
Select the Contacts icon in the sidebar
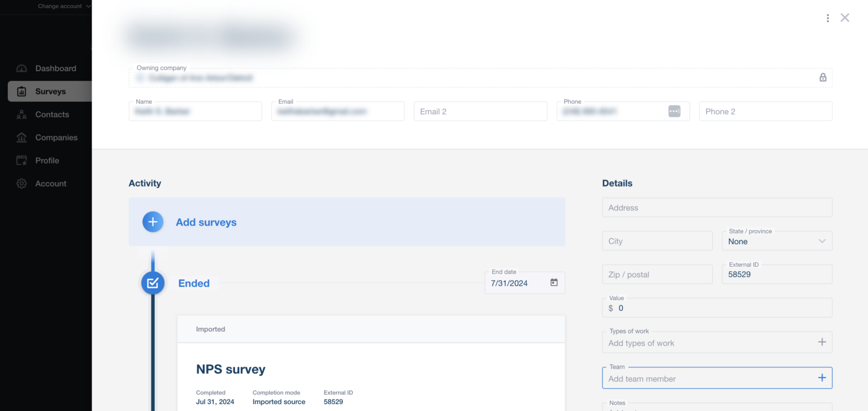tap(21, 114)
